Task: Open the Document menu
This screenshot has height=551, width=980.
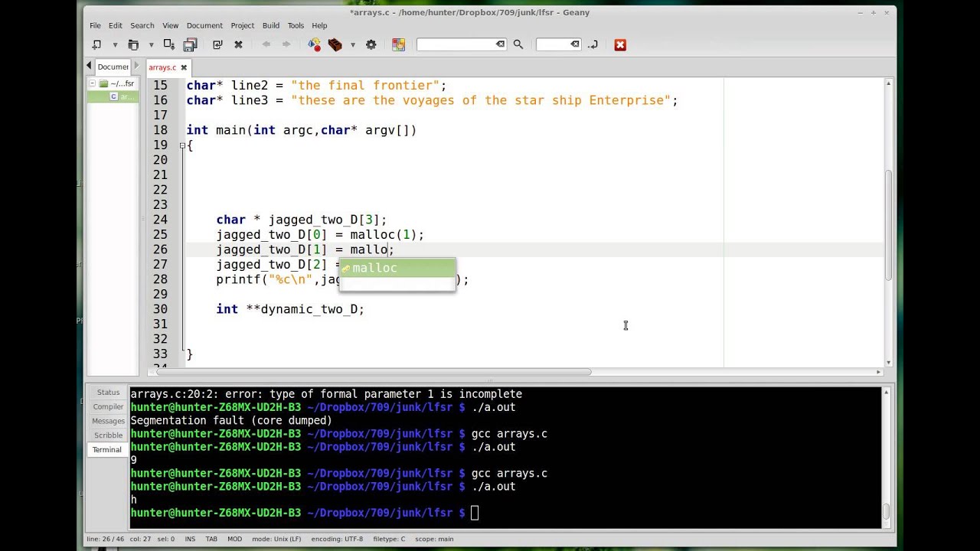Action: (x=204, y=25)
